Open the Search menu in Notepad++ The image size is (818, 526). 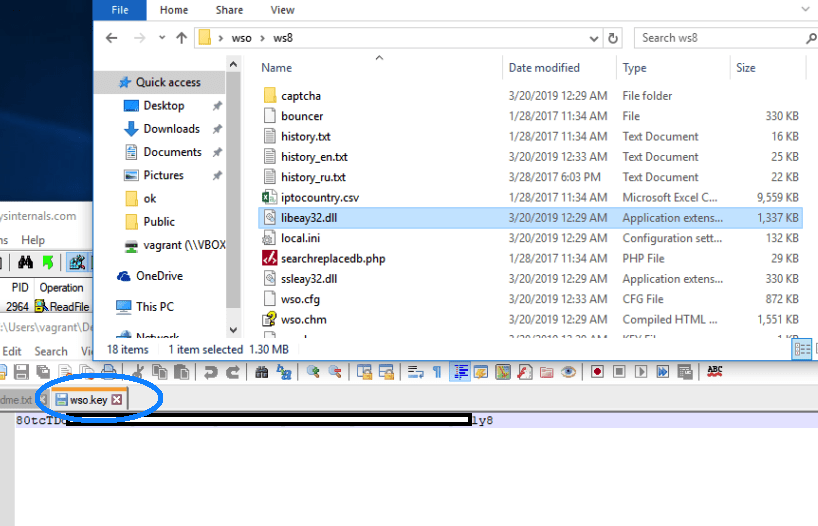(51, 351)
